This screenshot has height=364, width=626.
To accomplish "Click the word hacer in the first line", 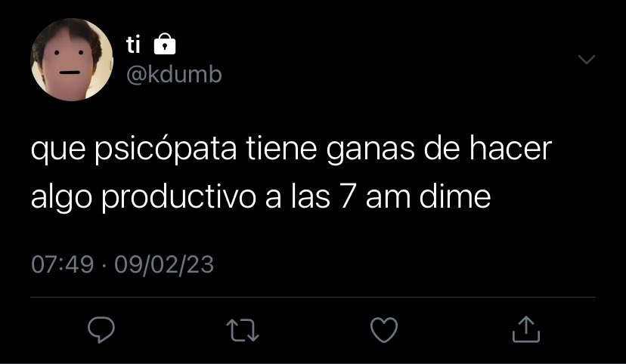I will point(510,149).
